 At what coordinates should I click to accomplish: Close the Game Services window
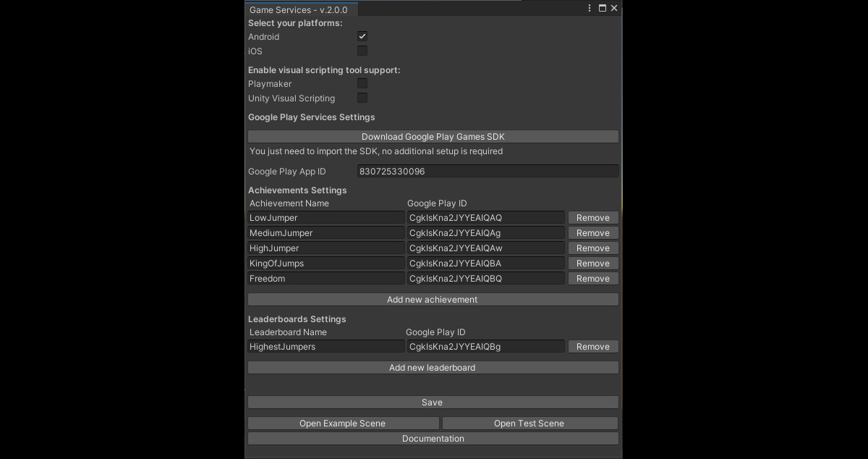tap(614, 9)
